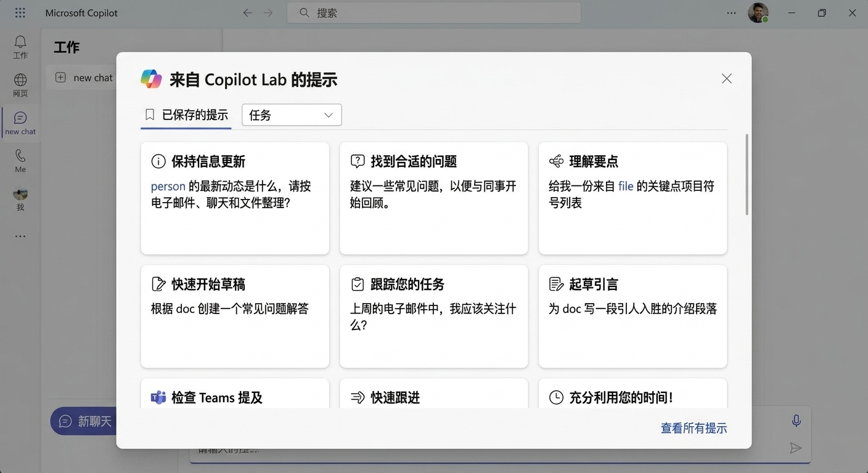This screenshot has height=473, width=868.
Task: Click in the 搜索 search field
Action: [x=434, y=12]
